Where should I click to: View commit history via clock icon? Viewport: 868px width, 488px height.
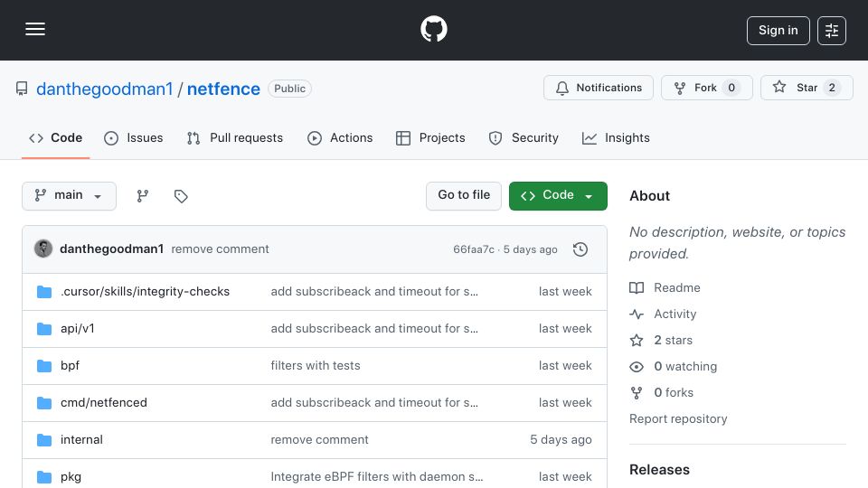click(x=580, y=249)
